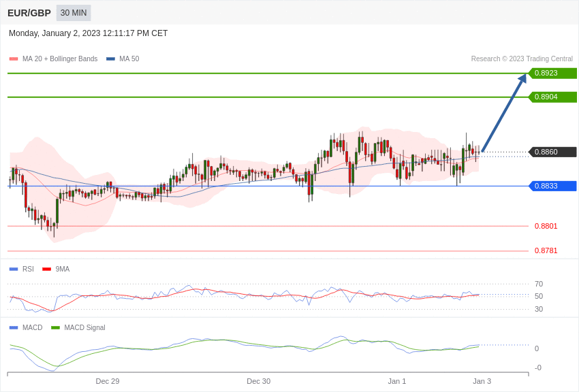Click the 9MA legend label
Screen dimensions: 579x392
(x=63, y=269)
